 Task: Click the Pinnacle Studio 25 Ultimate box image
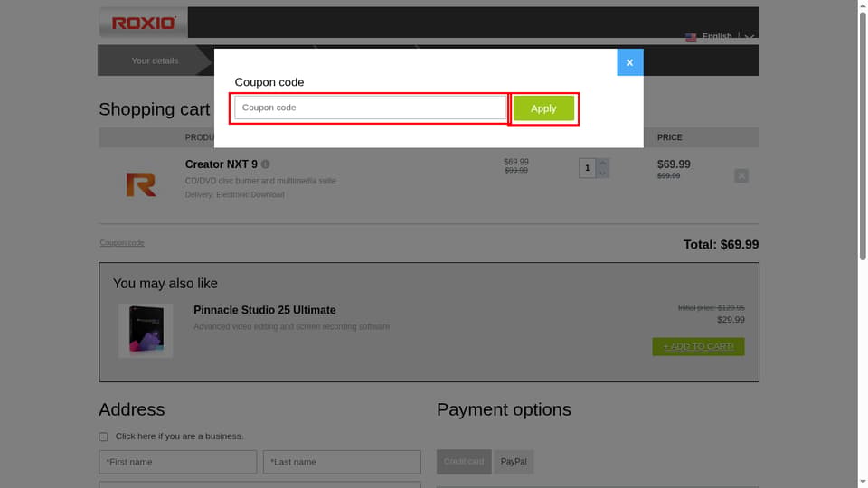(146, 331)
